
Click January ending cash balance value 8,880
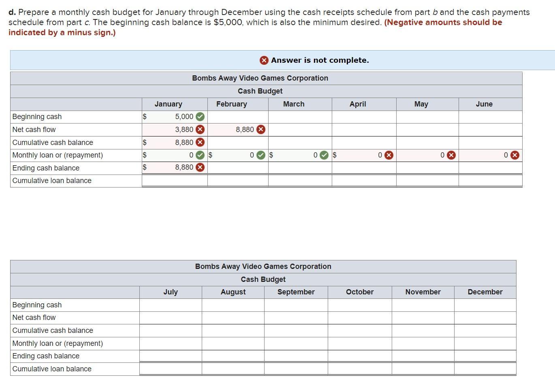184,167
